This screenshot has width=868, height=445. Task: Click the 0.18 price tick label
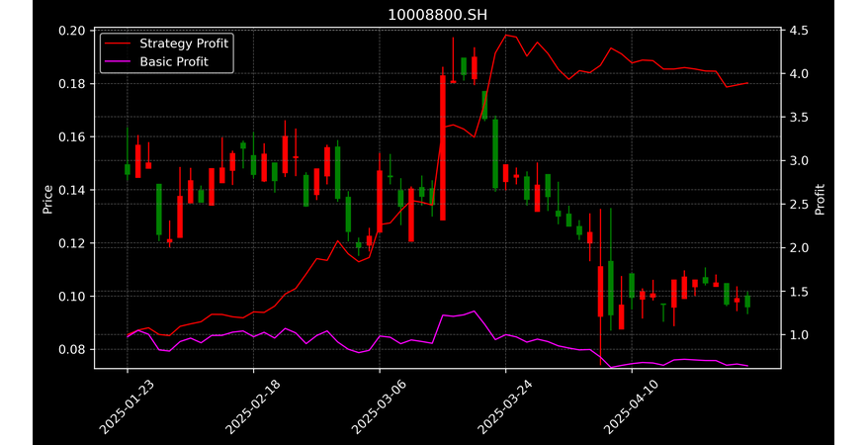72,84
